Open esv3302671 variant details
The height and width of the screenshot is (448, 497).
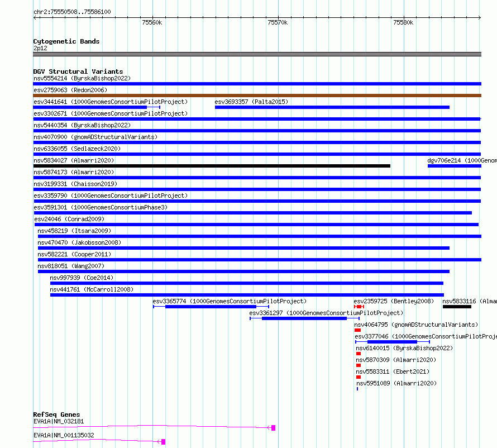(111, 113)
